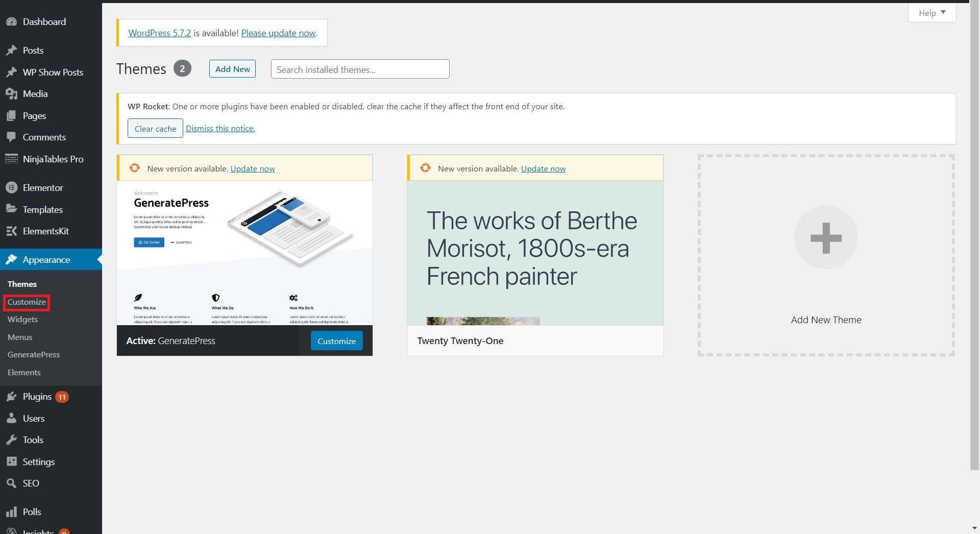
Task: Open the Elements submenu item
Action: click(x=24, y=373)
